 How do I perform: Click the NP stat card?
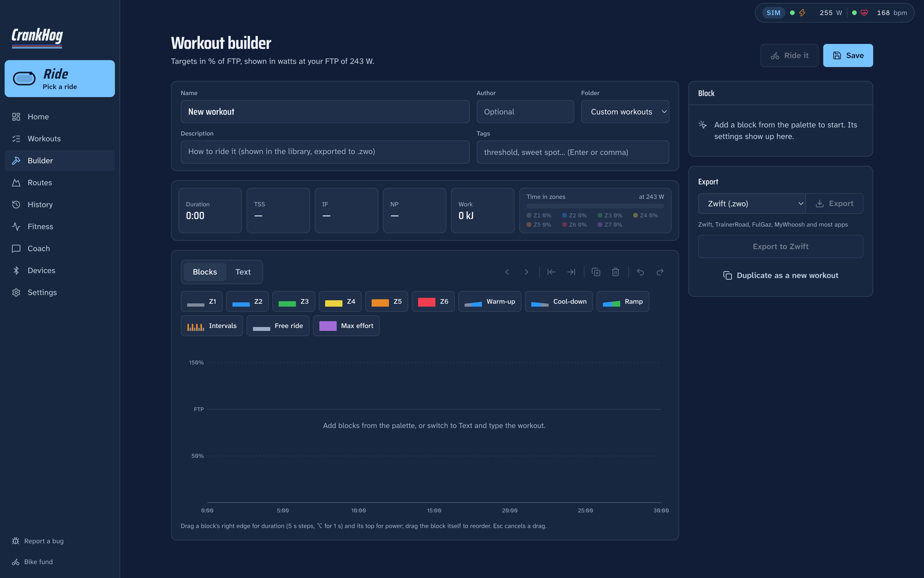click(x=414, y=210)
